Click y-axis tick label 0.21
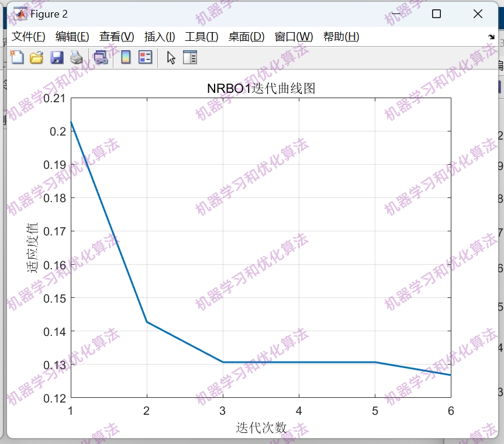 click(54, 99)
